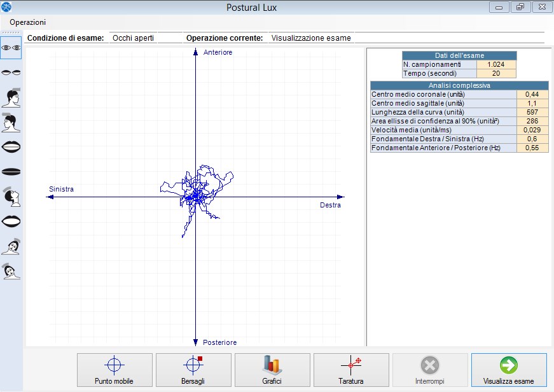Click the Condizione di esame label
This screenshot has width=554, height=392.
[x=66, y=38]
